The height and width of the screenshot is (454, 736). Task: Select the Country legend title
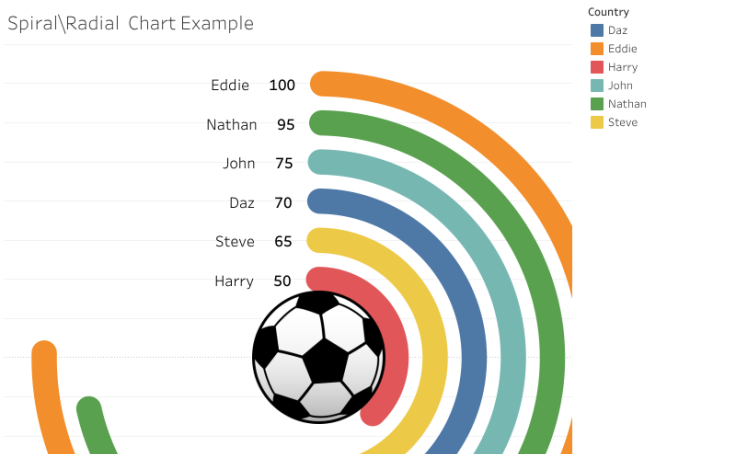pyautogui.click(x=608, y=12)
